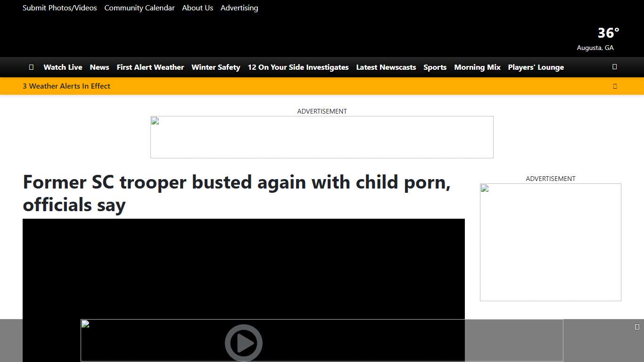Click the icon right of Players' Lounge
The width and height of the screenshot is (644, 362).
pyautogui.click(x=614, y=67)
